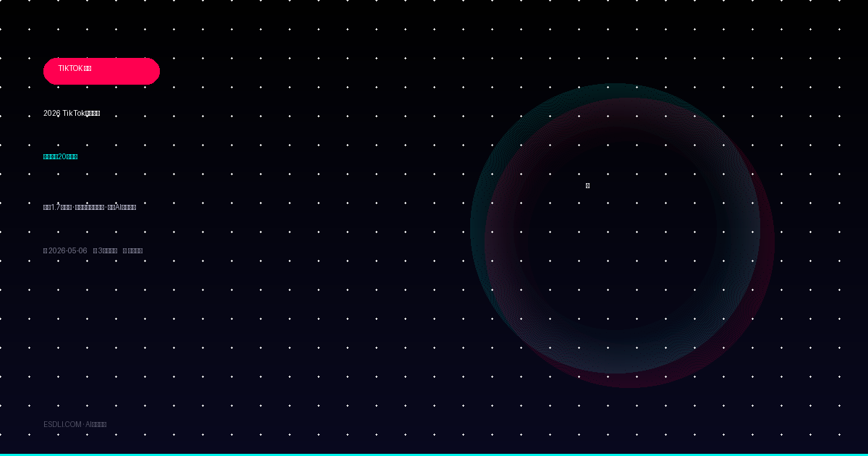Click the "ESDLI.COM" footer text
The image size is (868, 456).
coord(62,424)
